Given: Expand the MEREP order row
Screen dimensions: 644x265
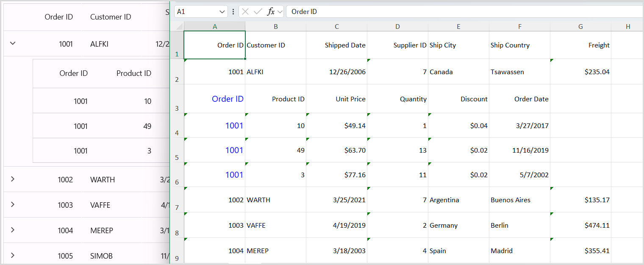Looking at the screenshot, I should [x=13, y=230].
